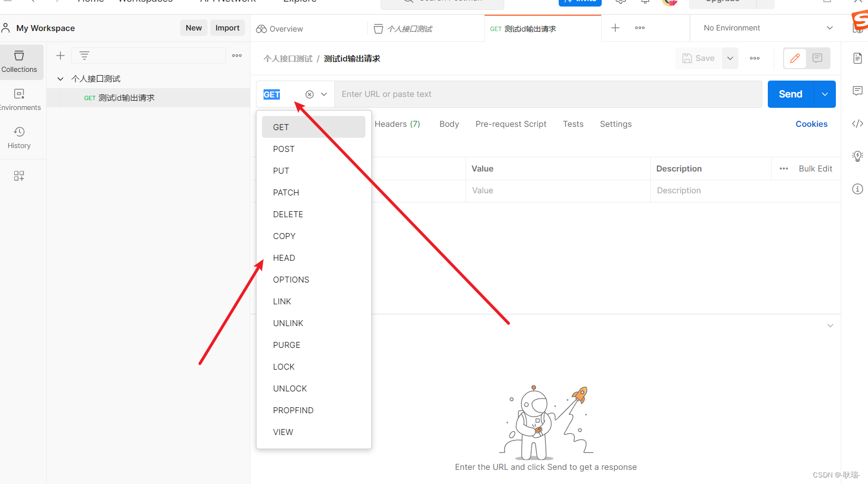Select PUT from method list
This screenshot has width=868, height=484.
click(314, 170)
